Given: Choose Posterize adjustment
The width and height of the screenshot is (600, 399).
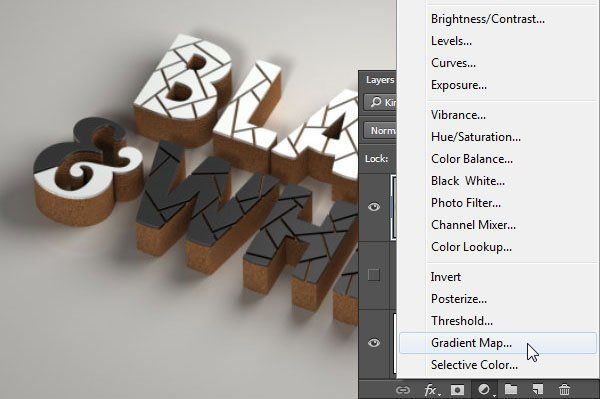Looking at the screenshot, I should point(459,299).
